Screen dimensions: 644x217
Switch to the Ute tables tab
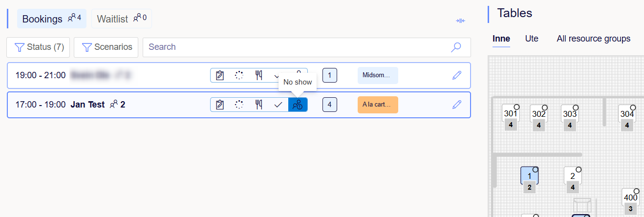531,39
